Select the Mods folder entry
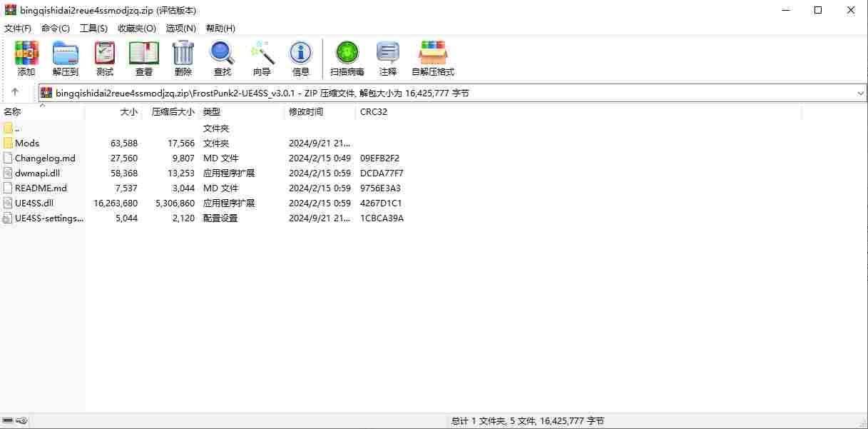This screenshot has width=868, height=429. coord(27,143)
